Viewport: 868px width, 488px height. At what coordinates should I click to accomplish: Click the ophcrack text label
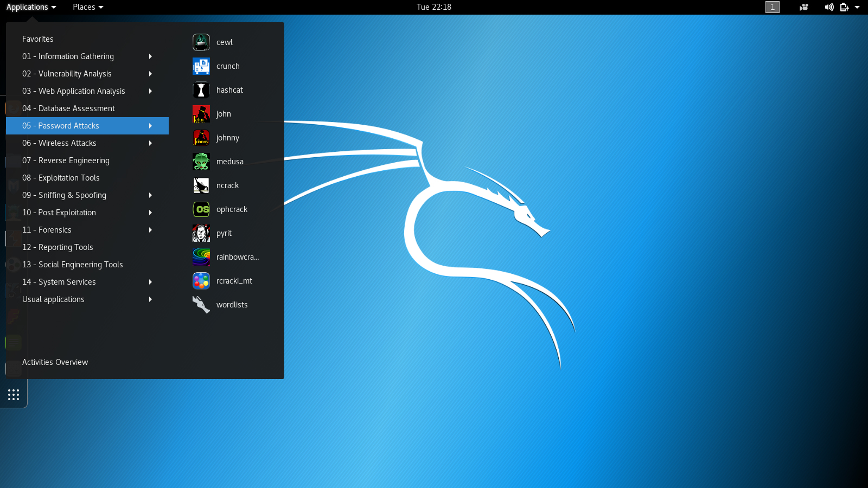[x=232, y=210]
